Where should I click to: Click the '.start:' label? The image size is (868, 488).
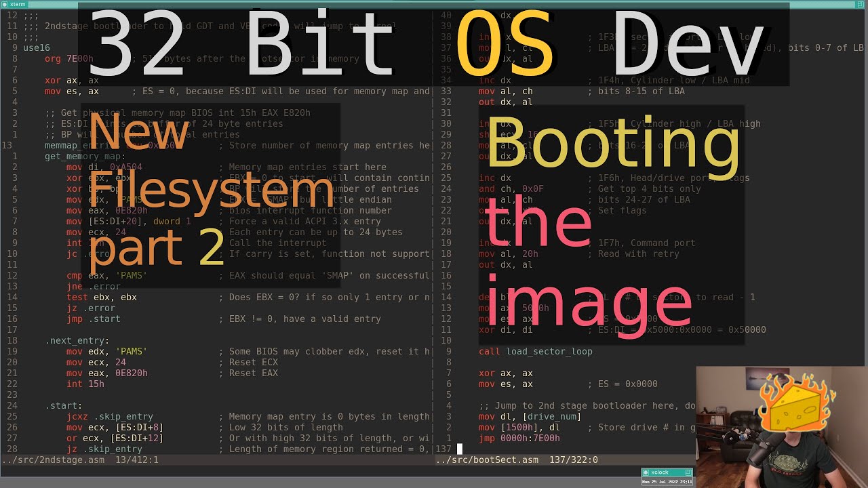[x=64, y=405]
